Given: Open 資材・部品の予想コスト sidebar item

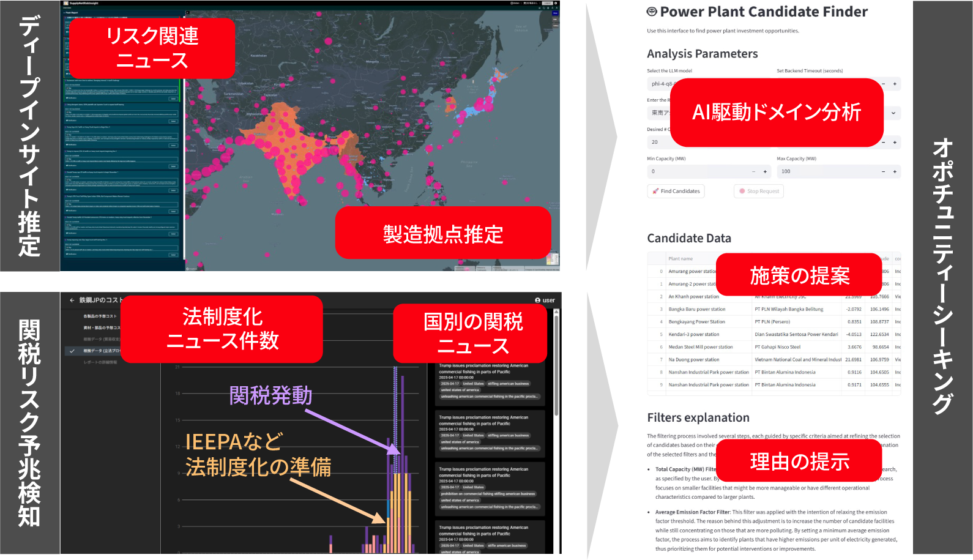Looking at the screenshot, I should pos(101,328).
